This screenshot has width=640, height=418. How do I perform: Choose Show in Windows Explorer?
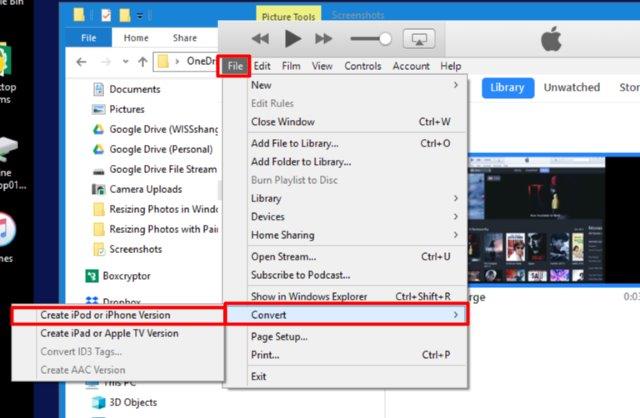[x=357, y=296]
